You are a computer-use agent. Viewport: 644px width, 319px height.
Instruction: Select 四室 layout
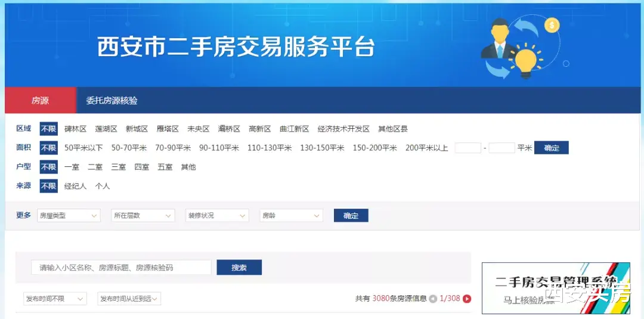(x=142, y=167)
